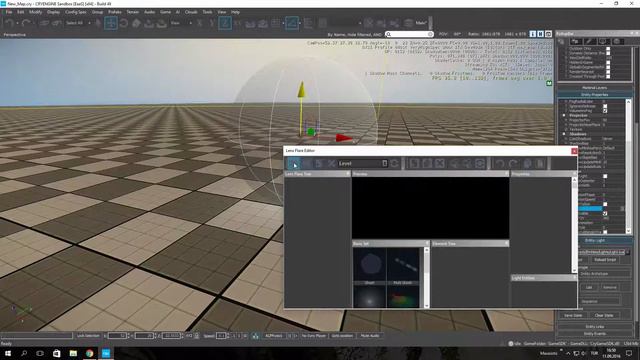This screenshot has width=640, height=360.
Task: Constrain movement to the Y axis
Action: pyautogui.click(x=212, y=23)
